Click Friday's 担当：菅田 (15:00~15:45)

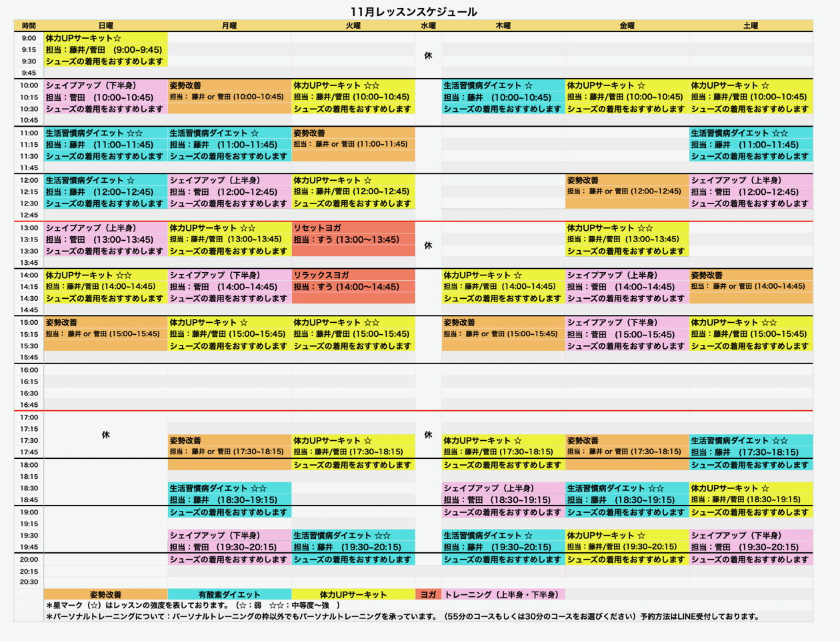(x=627, y=334)
